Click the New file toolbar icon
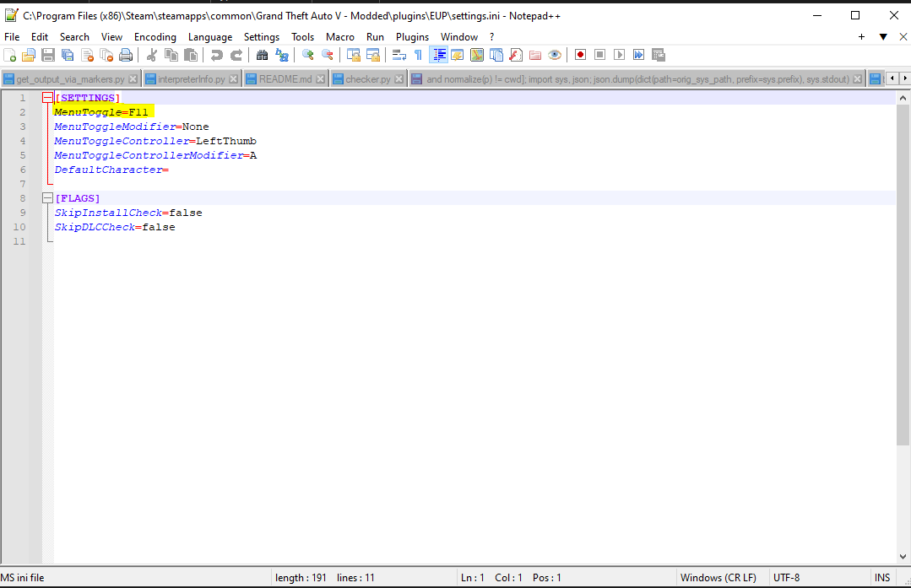The image size is (911, 588). [x=10, y=55]
